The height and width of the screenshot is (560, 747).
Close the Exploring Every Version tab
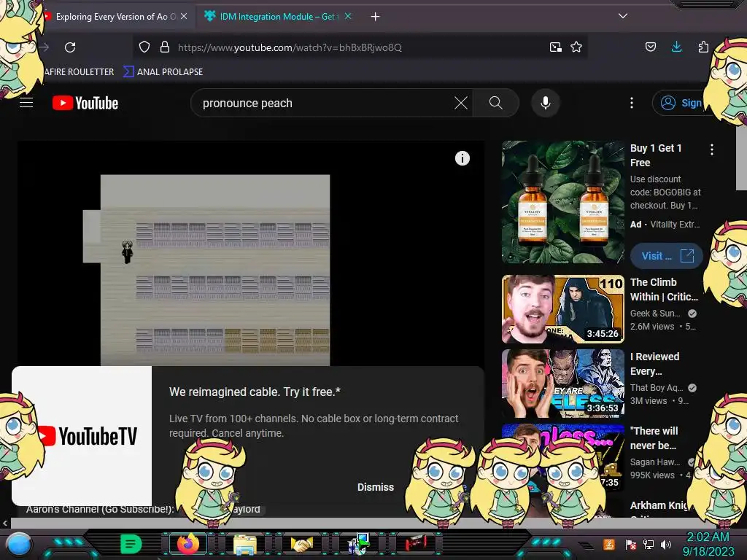184,16
